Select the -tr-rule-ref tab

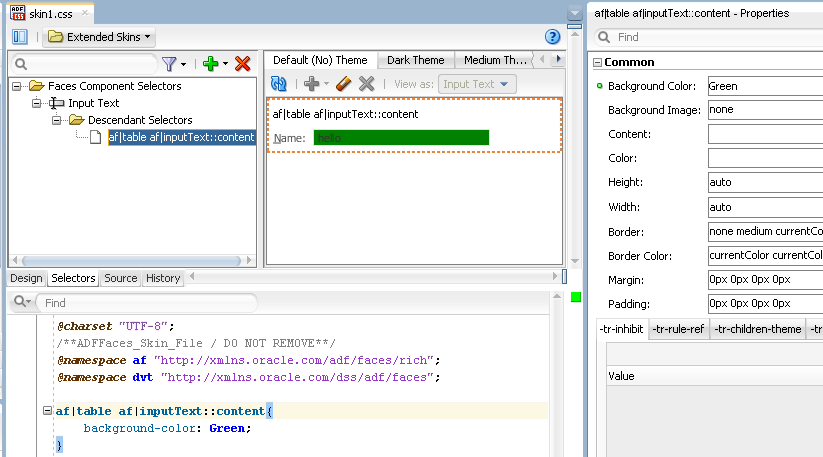678,330
